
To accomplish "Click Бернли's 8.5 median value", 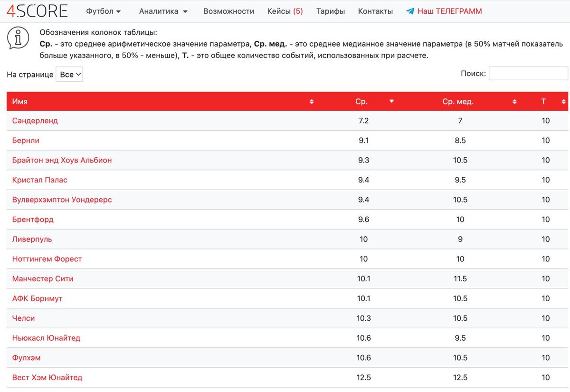I will pyautogui.click(x=460, y=141).
